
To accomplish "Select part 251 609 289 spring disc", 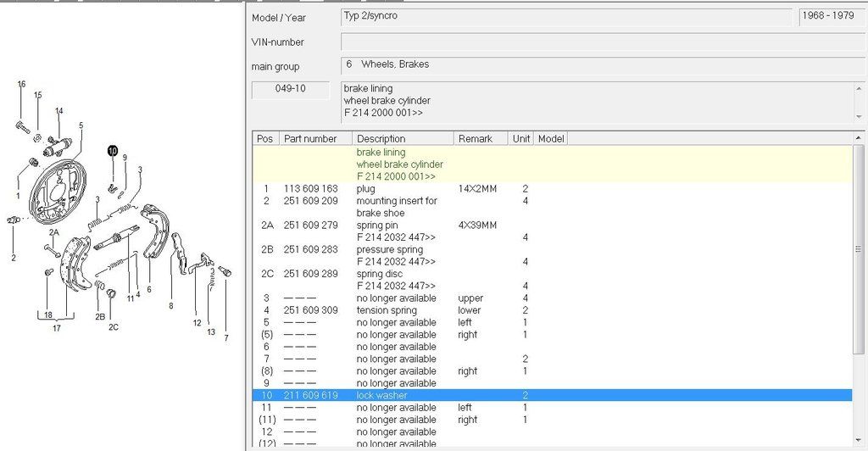I will [552, 280].
